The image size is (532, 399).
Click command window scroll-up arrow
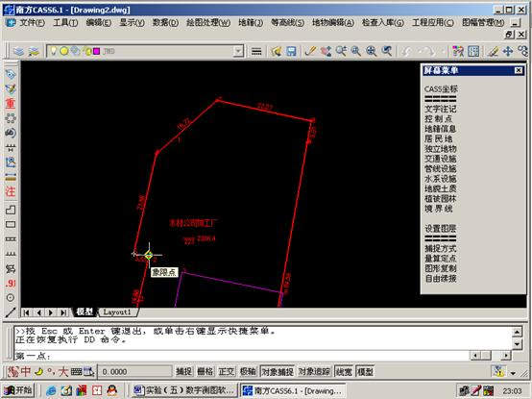pos(517,332)
